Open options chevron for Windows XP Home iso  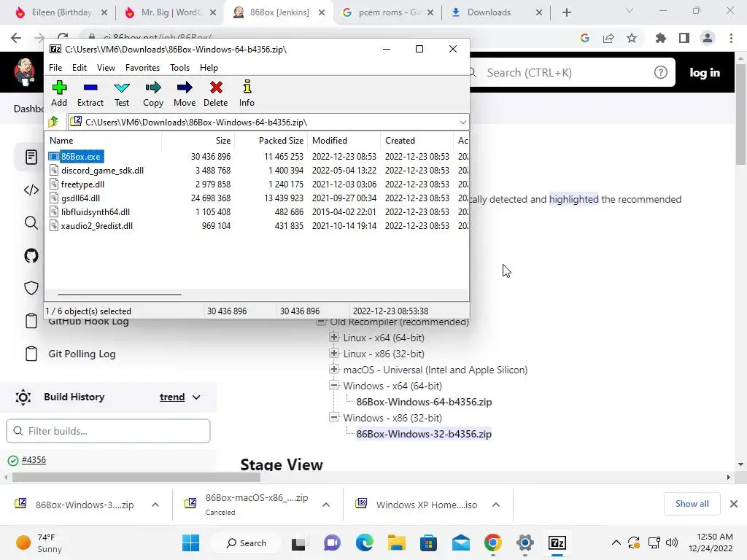pyautogui.click(x=496, y=505)
